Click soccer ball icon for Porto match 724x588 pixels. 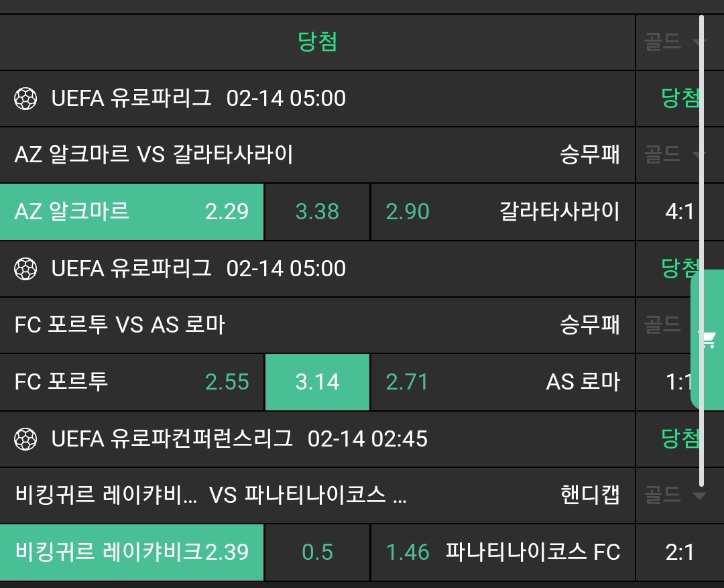pos(25,269)
